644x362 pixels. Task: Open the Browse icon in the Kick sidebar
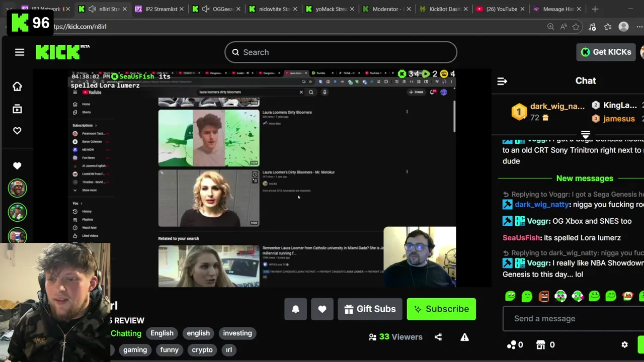(17, 109)
